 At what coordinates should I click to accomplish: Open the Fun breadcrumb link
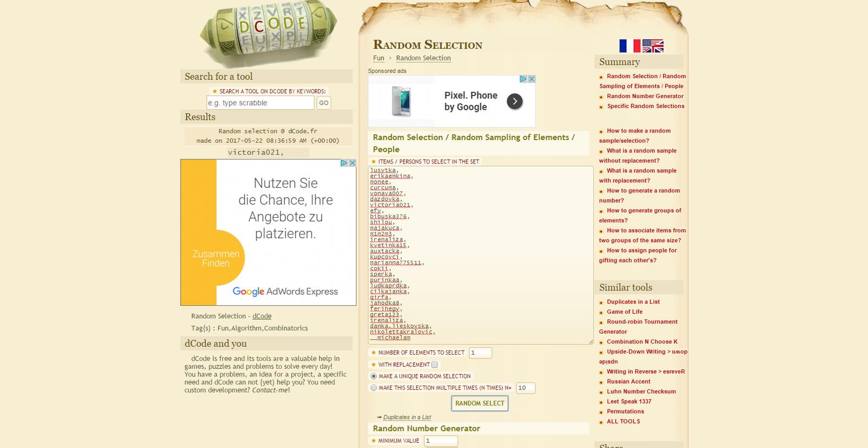378,58
